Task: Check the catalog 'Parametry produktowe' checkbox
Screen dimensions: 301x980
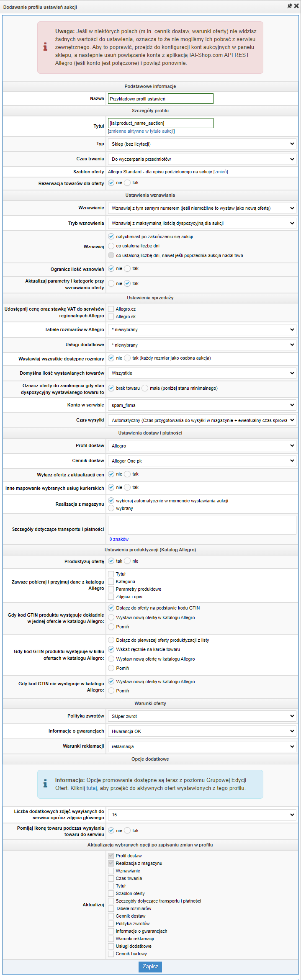Action: click(x=111, y=589)
